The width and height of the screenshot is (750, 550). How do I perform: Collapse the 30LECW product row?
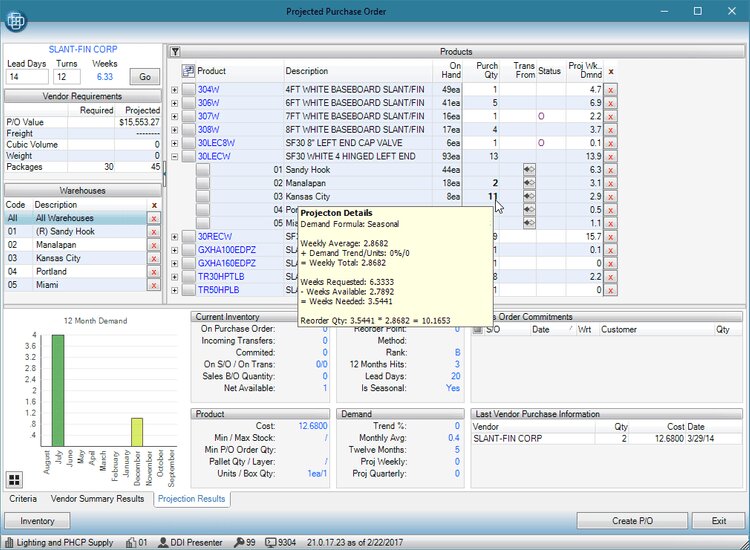(x=175, y=157)
